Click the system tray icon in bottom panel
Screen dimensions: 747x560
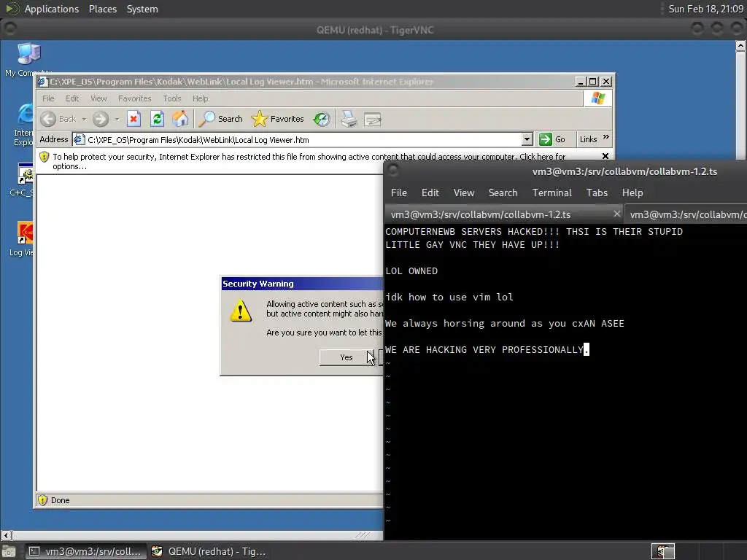(x=663, y=551)
